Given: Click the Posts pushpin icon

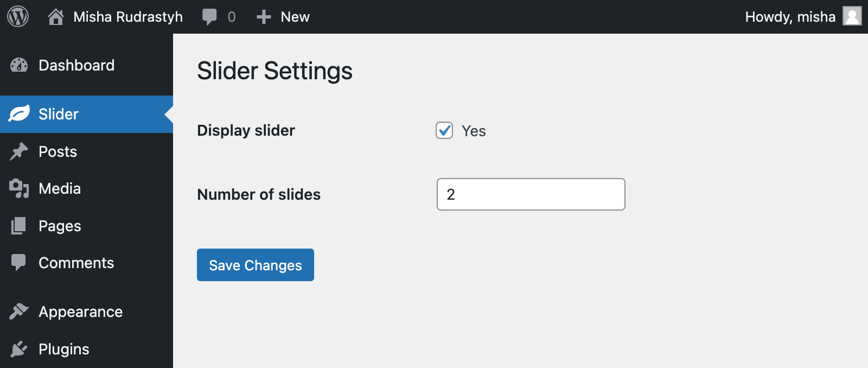Looking at the screenshot, I should [x=19, y=151].
